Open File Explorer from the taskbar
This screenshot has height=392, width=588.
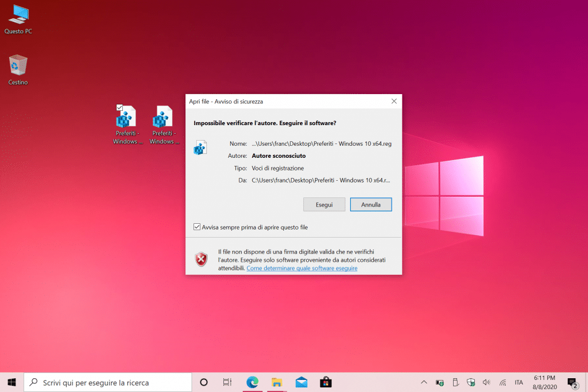[x=277, y=382]
